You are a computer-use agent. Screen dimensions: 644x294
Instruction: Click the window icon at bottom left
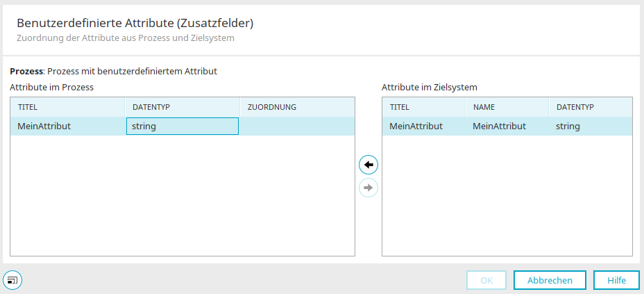(12, 280)
